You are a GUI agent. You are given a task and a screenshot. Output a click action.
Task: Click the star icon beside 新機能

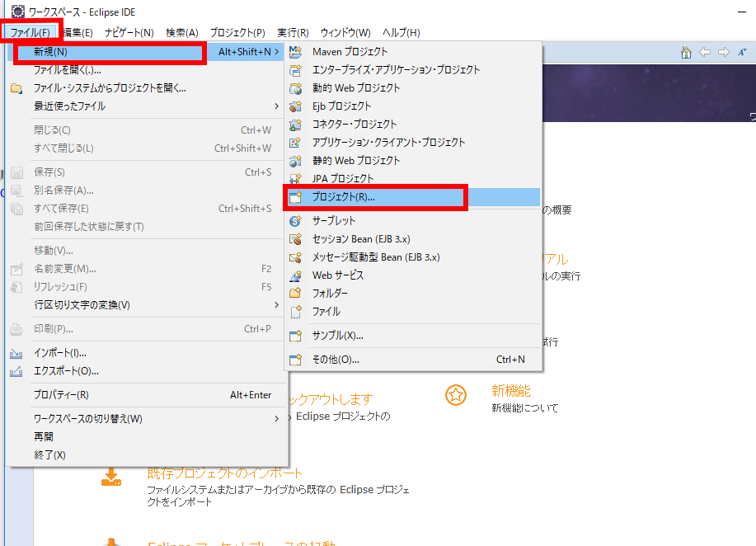pos(456,395)
